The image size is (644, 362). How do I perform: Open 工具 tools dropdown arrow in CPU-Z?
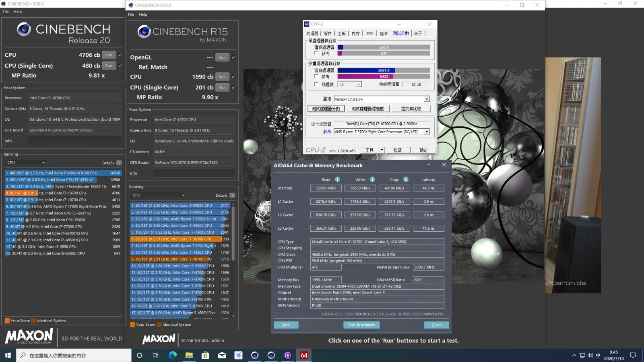(x=382, y=150)
